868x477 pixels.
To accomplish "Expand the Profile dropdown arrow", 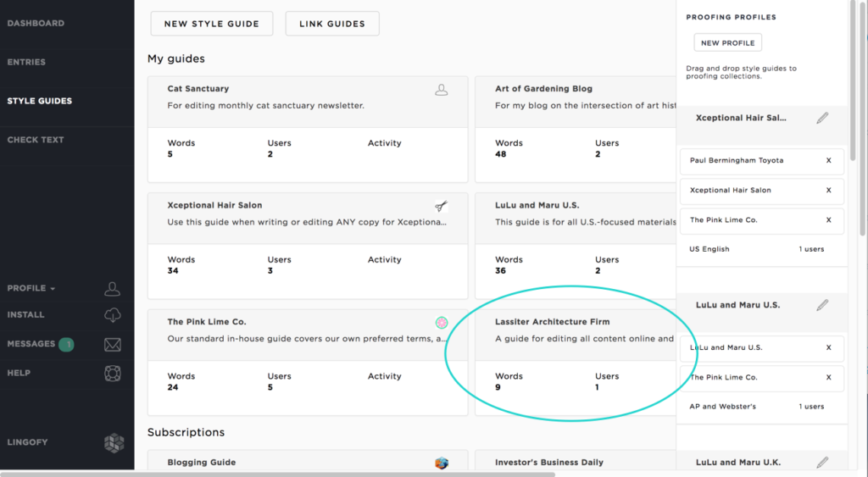I will [53, 289].
